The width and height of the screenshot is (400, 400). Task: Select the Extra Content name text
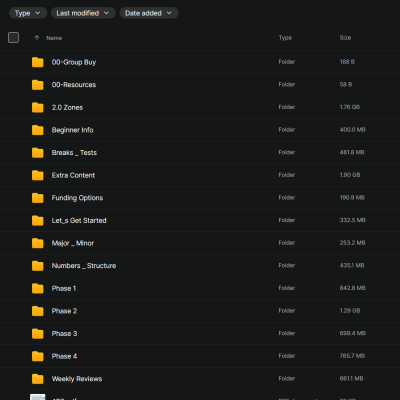[73, 175]
